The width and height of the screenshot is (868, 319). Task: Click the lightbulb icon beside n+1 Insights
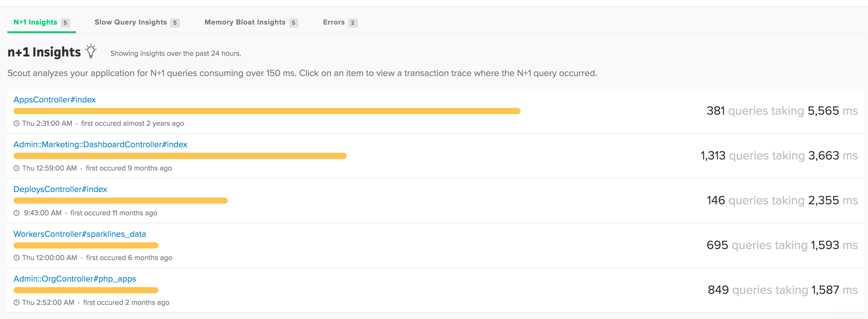tap(91, 51)
